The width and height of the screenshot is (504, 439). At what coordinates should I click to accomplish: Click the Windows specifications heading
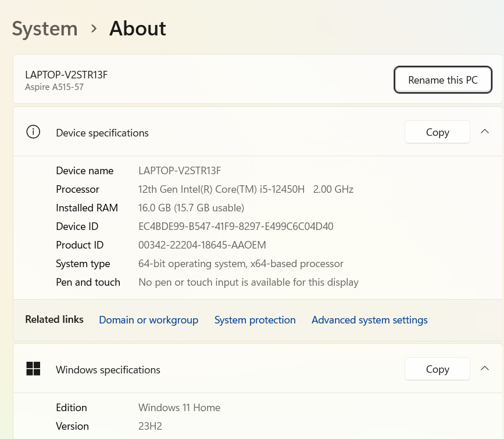[108, 370]
